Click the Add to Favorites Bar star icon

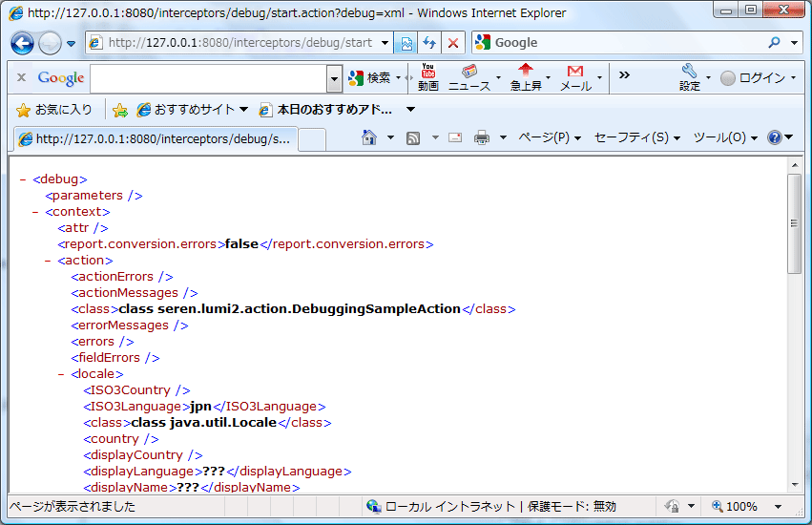point(119,110)
